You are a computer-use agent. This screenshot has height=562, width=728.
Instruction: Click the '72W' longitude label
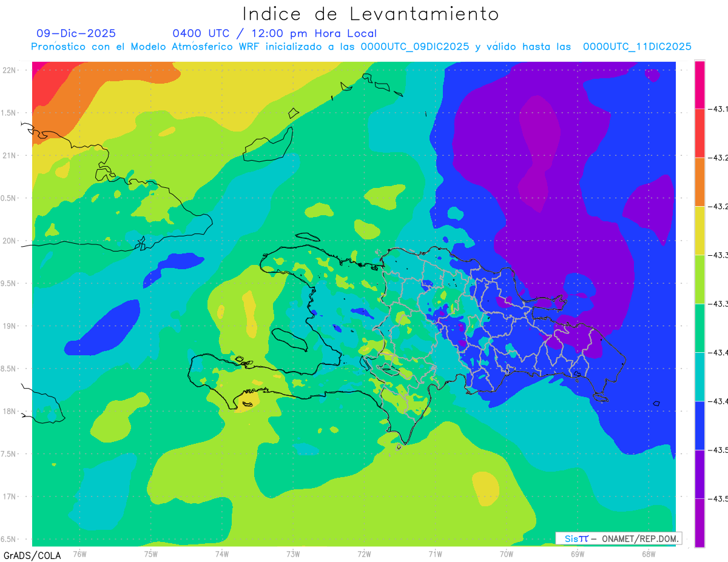pyautogui.click(x=364, y=554)
